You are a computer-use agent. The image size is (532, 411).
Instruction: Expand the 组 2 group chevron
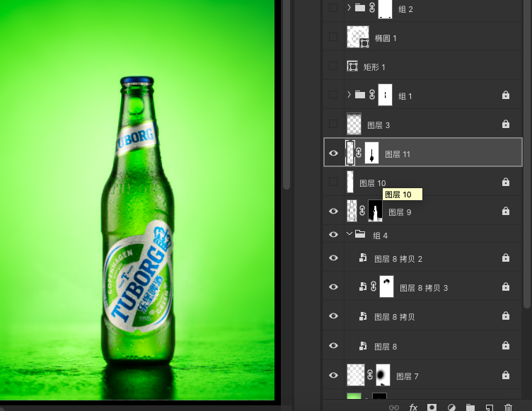pyautogui.click(x=349, y=7)
